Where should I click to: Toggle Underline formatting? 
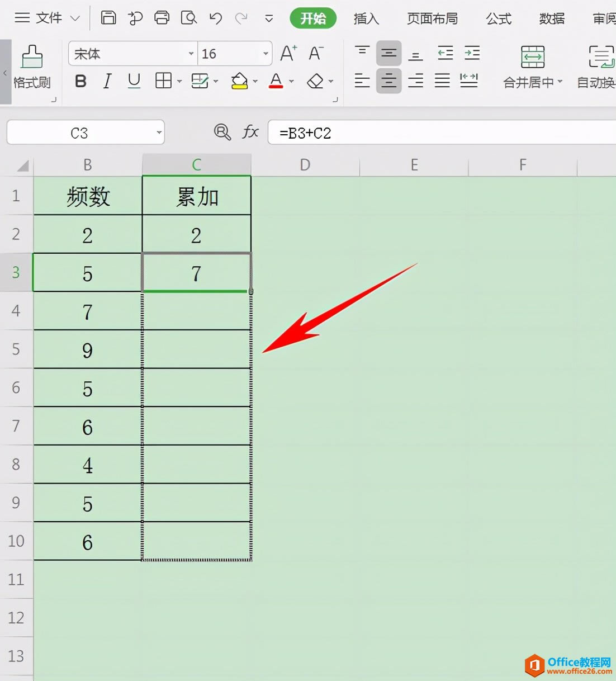tap(134, 82)
